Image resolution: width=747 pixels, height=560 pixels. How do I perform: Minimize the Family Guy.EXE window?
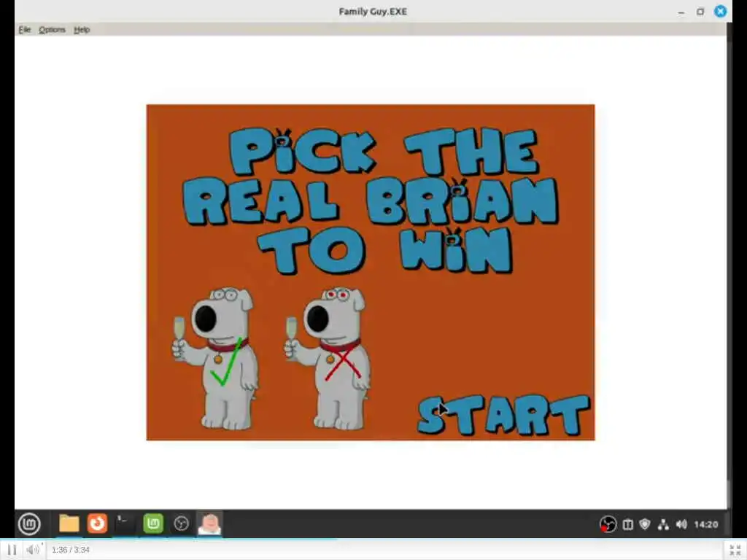pos(681,12)
